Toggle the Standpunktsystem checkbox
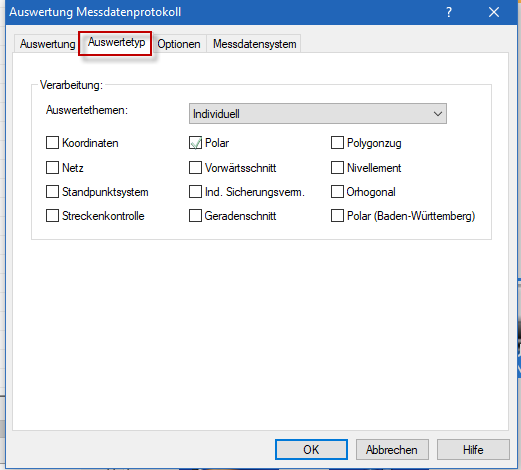The height and width of the screenshot is (470, 521). tap(52, 192)
